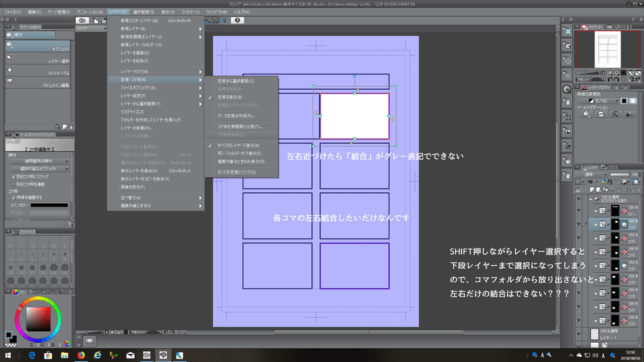Click 画像を統合 in the layer menu

tap(131, 187)
